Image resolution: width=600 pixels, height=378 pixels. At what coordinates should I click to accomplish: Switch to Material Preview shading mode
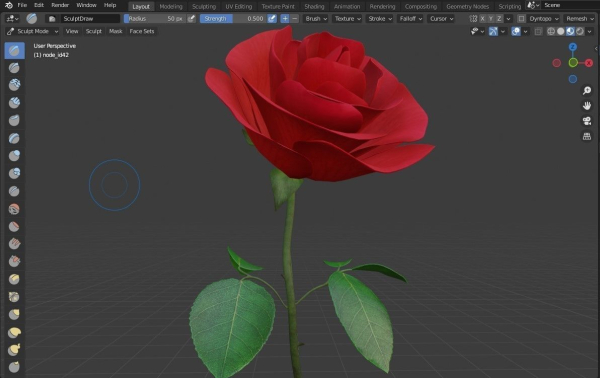pyautogui.click(x=570, y=31)
